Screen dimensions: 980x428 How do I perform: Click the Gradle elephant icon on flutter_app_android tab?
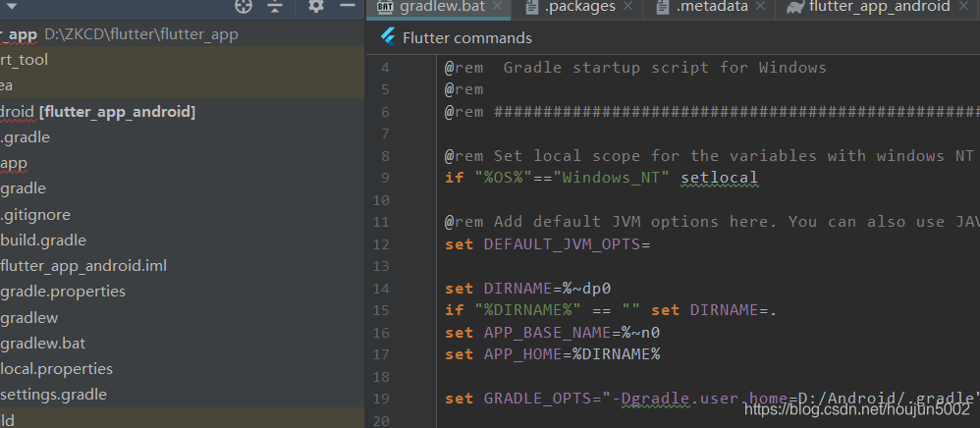point(794,7)
